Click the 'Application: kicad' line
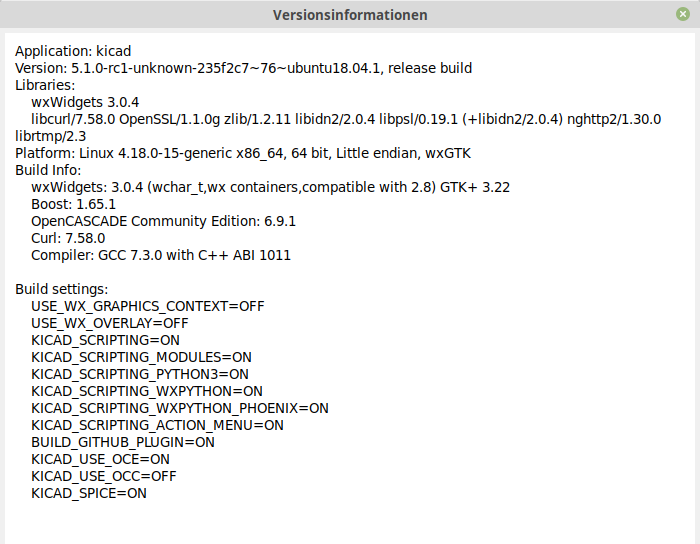This screenshot has width=700, height=544. tap(73, 51)
